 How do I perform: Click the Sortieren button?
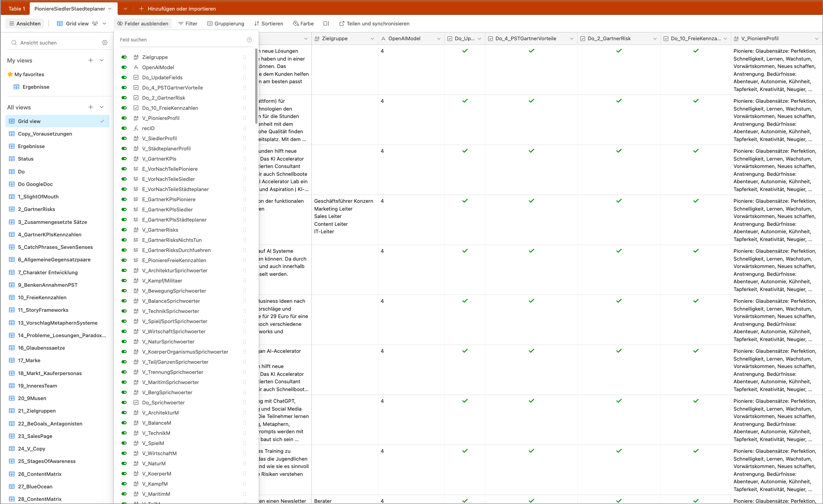click(x=268, y=23)
